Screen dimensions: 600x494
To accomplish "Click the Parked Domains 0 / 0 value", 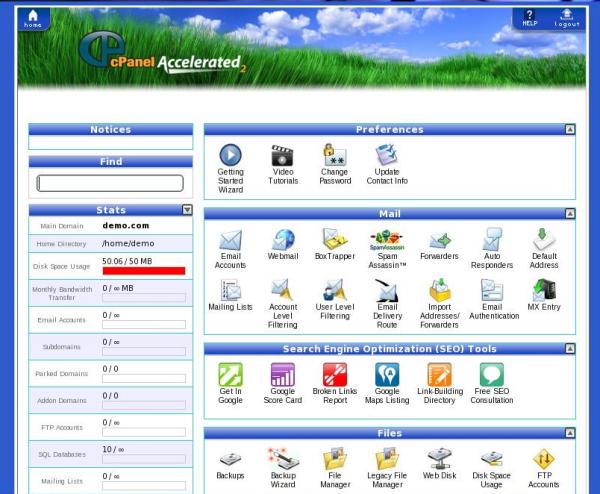I will pyautogui.click(x=110, y=369).
